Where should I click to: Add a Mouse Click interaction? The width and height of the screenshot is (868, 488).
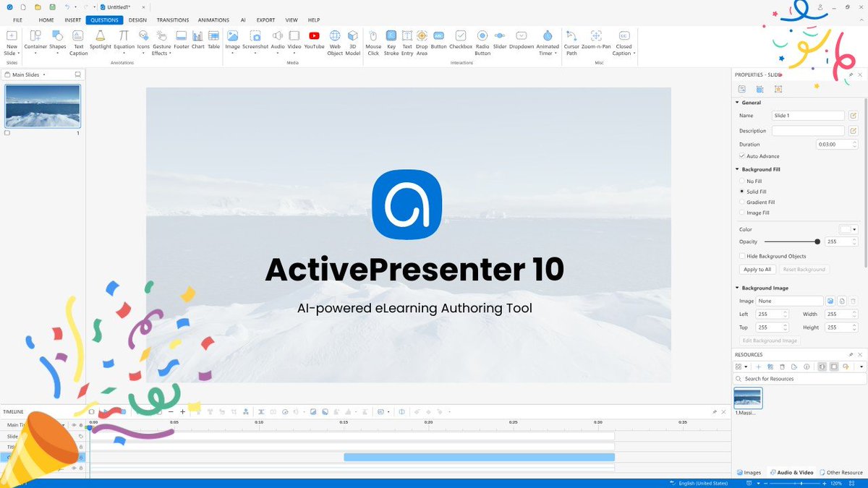click(x=373, y=43)
